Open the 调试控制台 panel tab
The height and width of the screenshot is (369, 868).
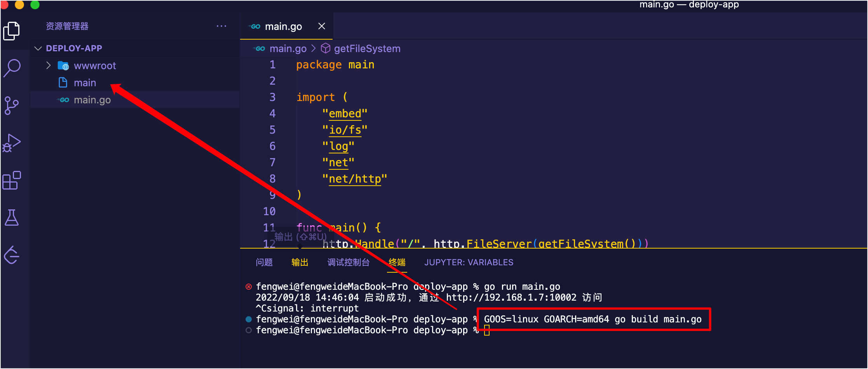pos(349,263)
